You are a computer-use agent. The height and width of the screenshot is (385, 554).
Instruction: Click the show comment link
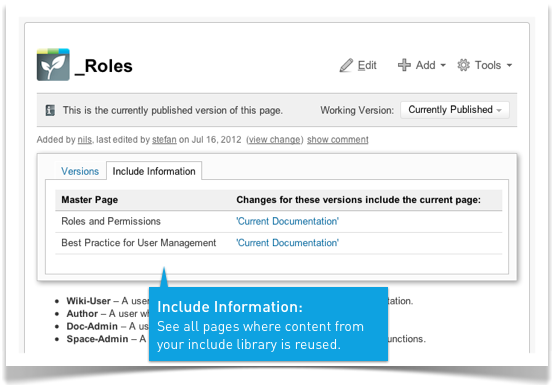tap(337, 140)
